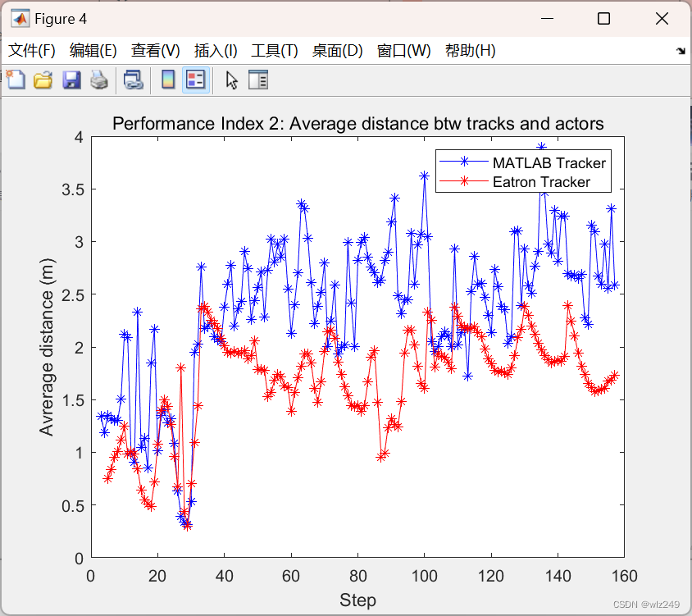This screenshot has width=692, height=616.
Task: Open the 帮助(H) menu
Action: pyautogui.click(x=471, y=50)
